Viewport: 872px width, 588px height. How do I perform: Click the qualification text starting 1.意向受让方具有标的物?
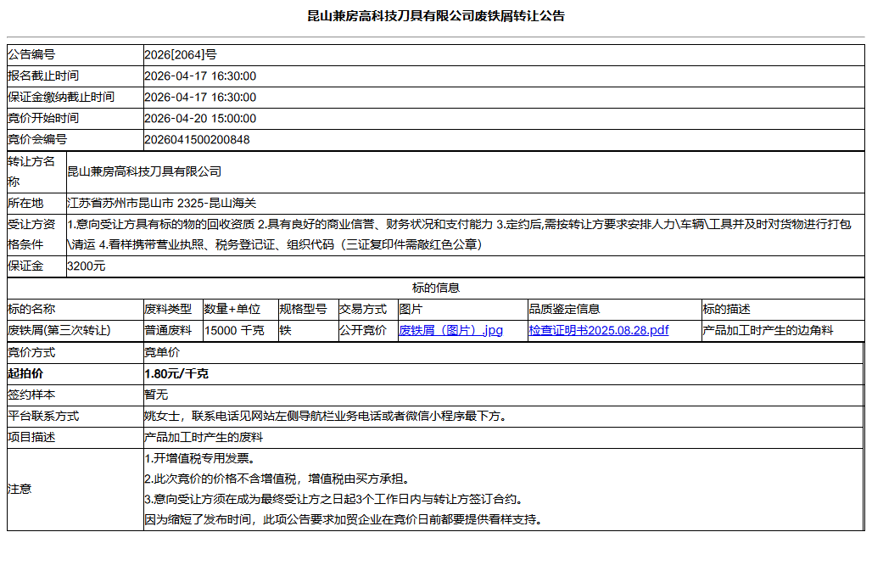[x=460, y=235]
